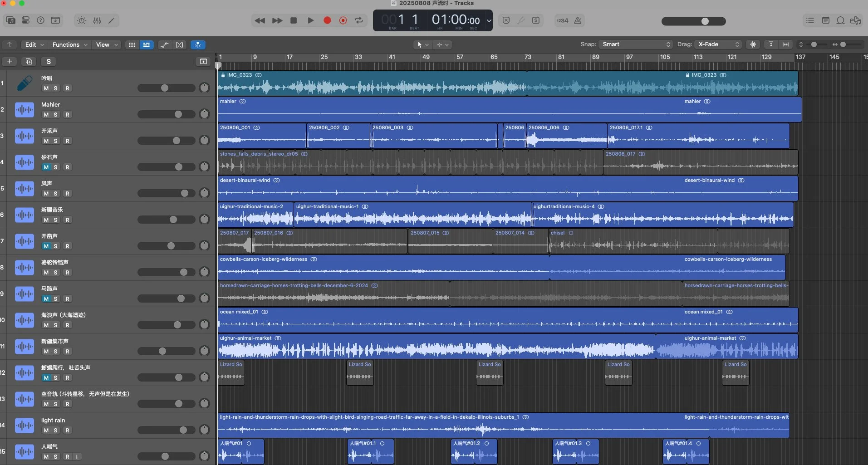This screenshot has width=868, height=465.
Task: Toggle the Global Tracks button
Action: [x=203, y=61]
